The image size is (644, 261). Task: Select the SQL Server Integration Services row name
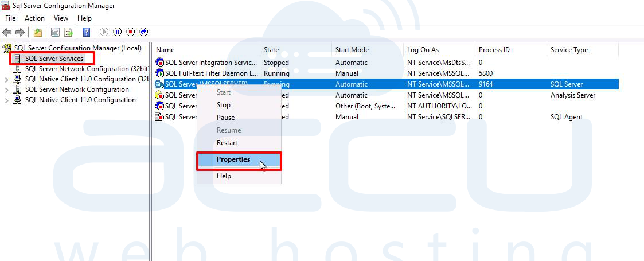tap(211, 63)
